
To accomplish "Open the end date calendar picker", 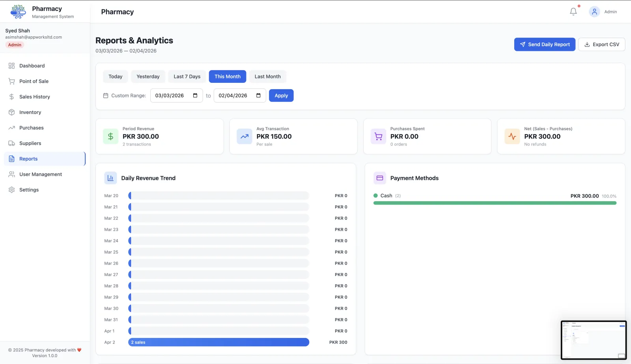I will tap(258, 95).
